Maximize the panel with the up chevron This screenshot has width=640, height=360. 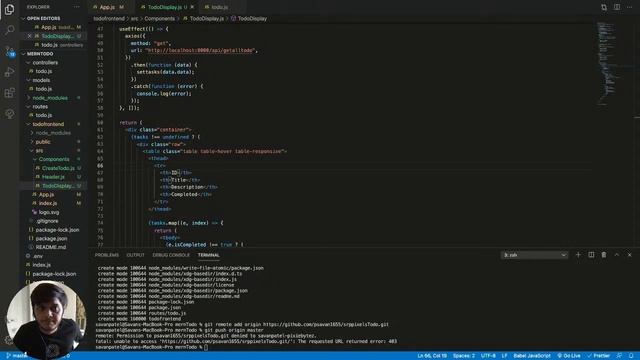(617, 255)
